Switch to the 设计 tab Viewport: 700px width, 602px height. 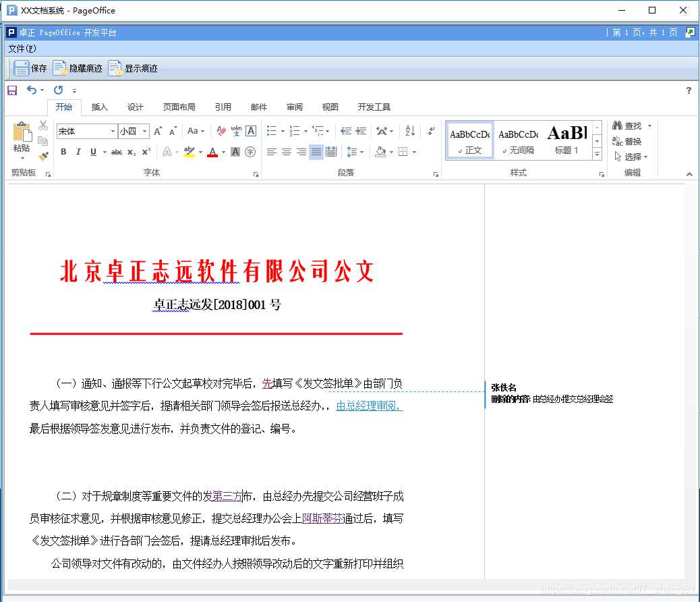tap(135, 107)
